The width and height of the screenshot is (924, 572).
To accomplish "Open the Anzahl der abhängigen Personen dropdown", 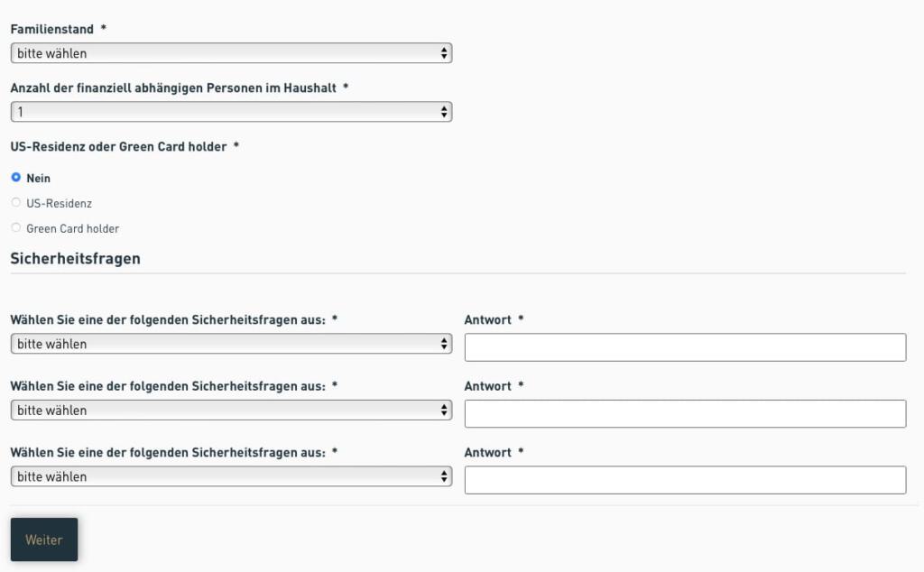I will click(230, 111).
